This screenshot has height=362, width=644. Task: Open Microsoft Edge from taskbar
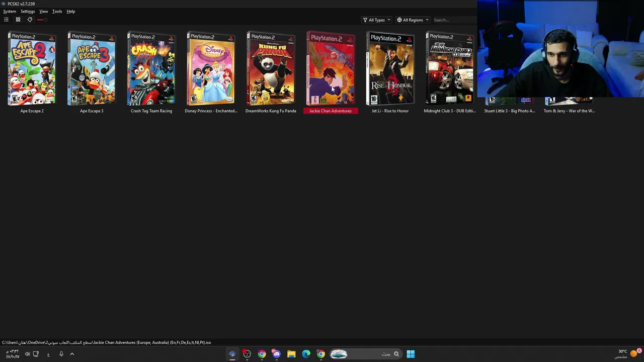pos(306,354)
